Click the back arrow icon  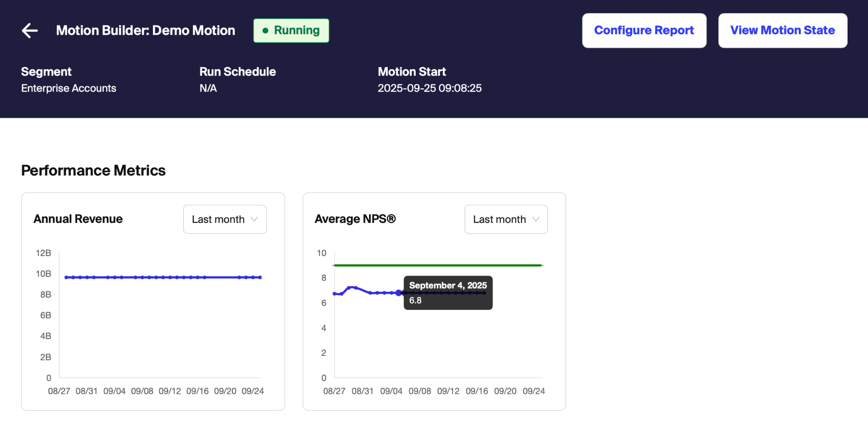[x=30, y=31]
